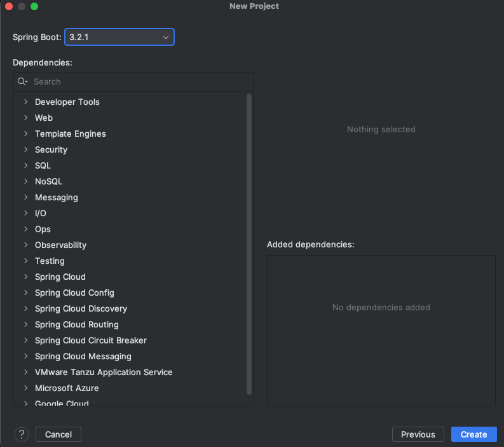Expand the SQL category chevron

click(25, 165)
